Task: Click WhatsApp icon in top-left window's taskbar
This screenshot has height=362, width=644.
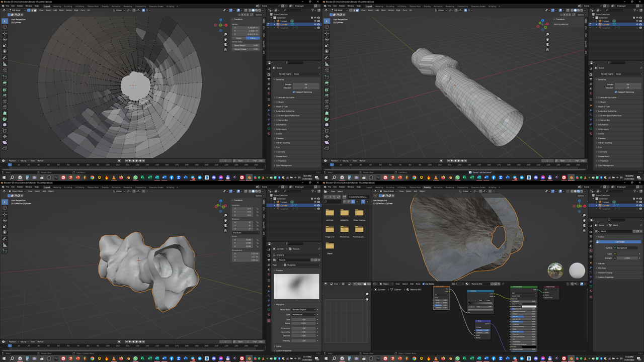Action: (x=135, y=177)
